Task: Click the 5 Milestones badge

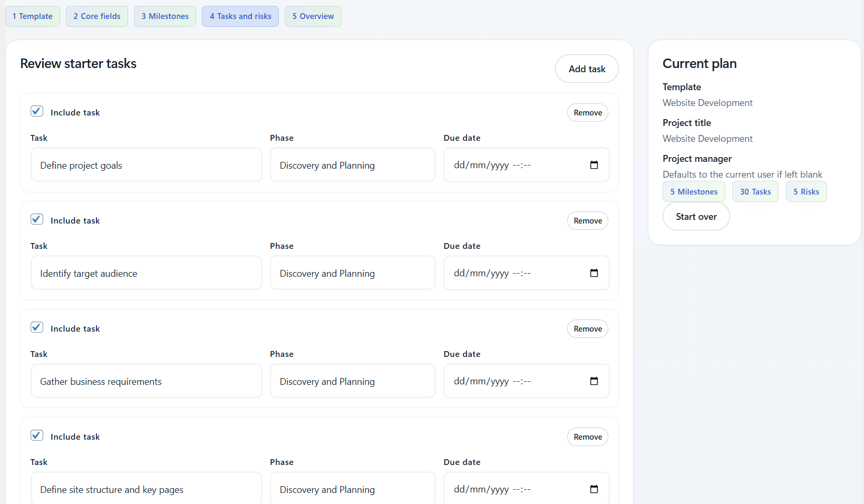Action: (694, 192)
